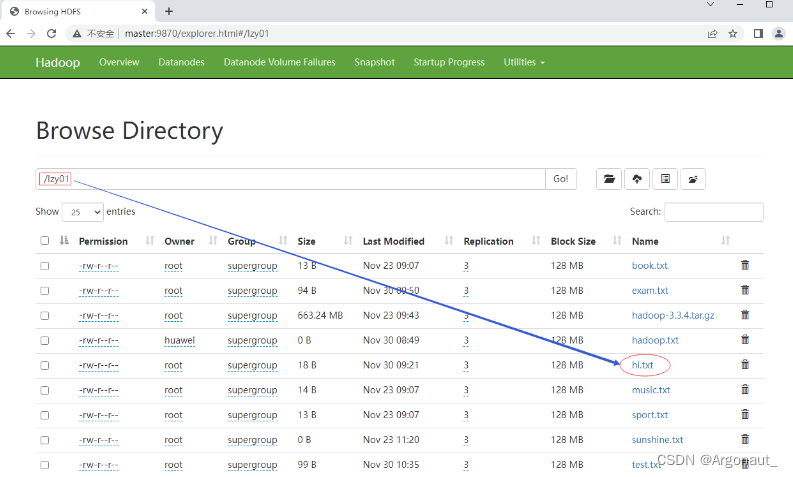This screenshot has width=793, height=477.
Task: Sort by Replication column arrows
Action: (536, 241)
